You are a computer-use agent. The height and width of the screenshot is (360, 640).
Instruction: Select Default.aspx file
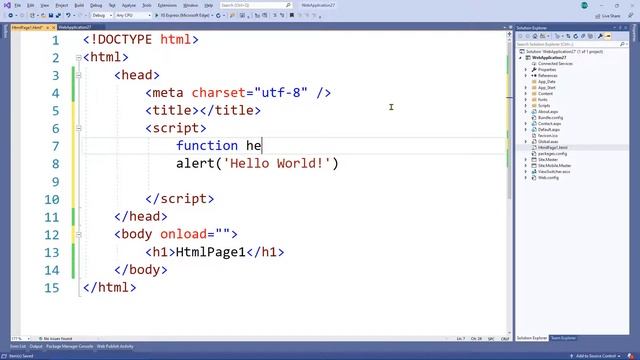click(x=549, y=129)
